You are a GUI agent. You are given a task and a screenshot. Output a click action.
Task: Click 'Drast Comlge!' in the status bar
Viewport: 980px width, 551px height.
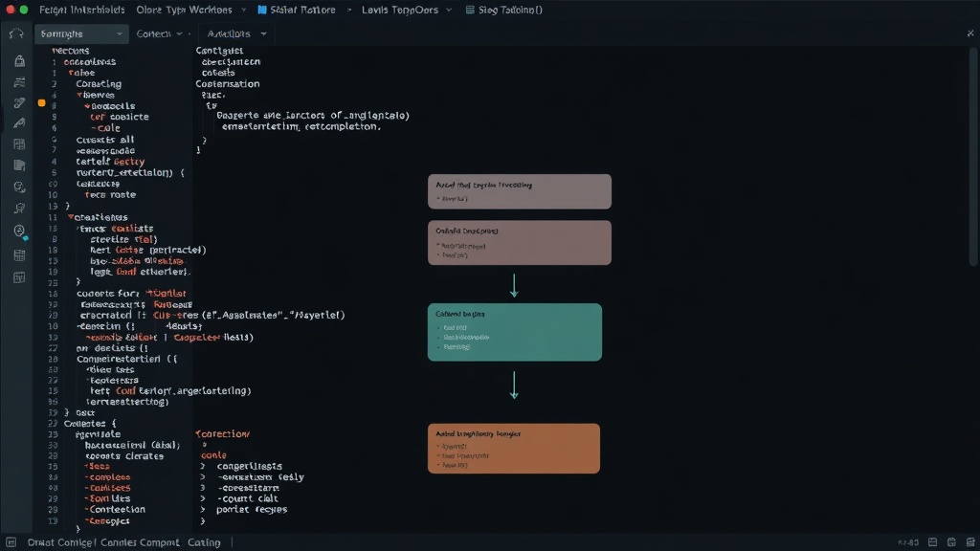pos(61,542)
